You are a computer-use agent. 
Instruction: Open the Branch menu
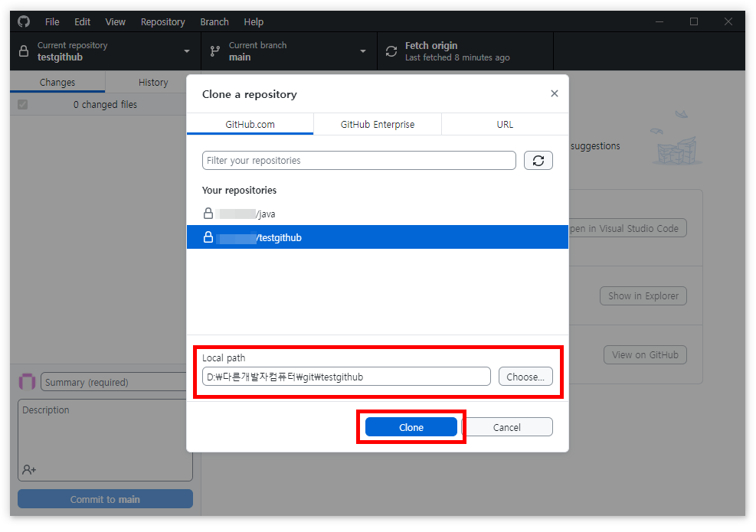coord(214,21)
